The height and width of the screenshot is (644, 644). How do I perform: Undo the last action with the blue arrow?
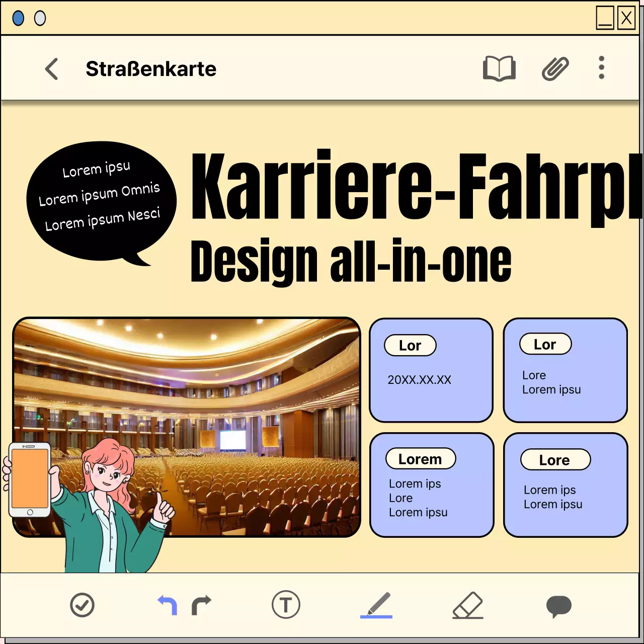point(166,604)
